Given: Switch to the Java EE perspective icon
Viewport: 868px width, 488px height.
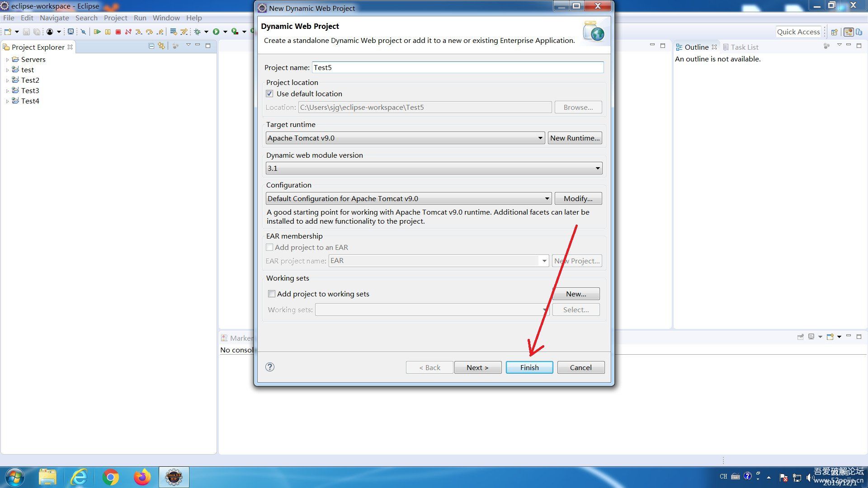Looking at the screenshot, I should [x=849, y=32].
